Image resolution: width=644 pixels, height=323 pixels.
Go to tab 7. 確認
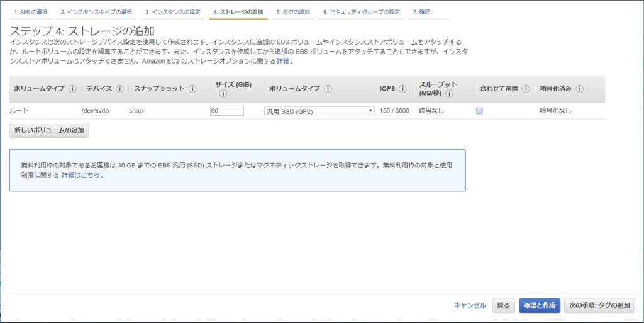coord(421,13)
